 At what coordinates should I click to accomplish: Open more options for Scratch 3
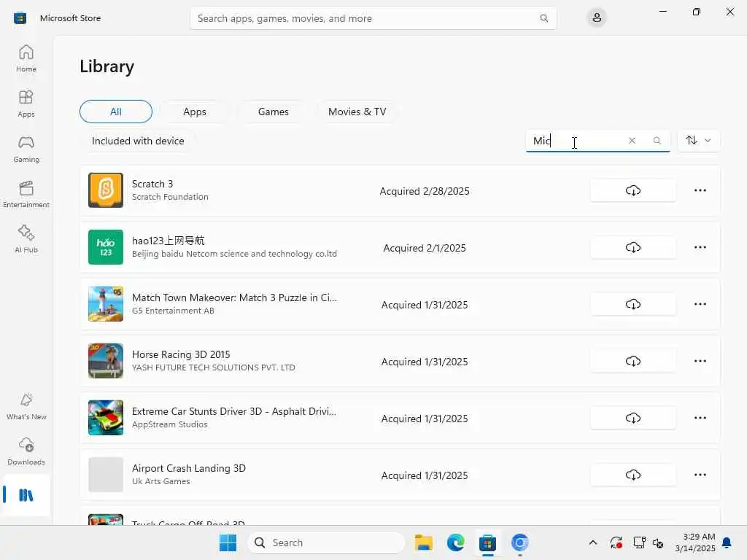click(700, 190)
